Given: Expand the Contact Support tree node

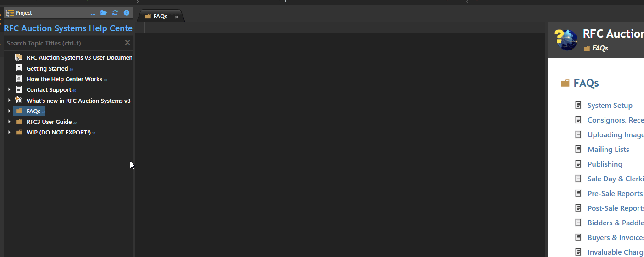Looking at the screenshot, I should point(9,89).
